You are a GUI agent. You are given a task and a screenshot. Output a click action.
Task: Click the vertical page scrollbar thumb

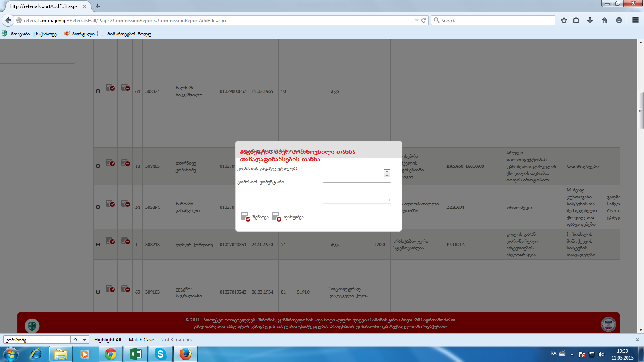click(640, 110)
